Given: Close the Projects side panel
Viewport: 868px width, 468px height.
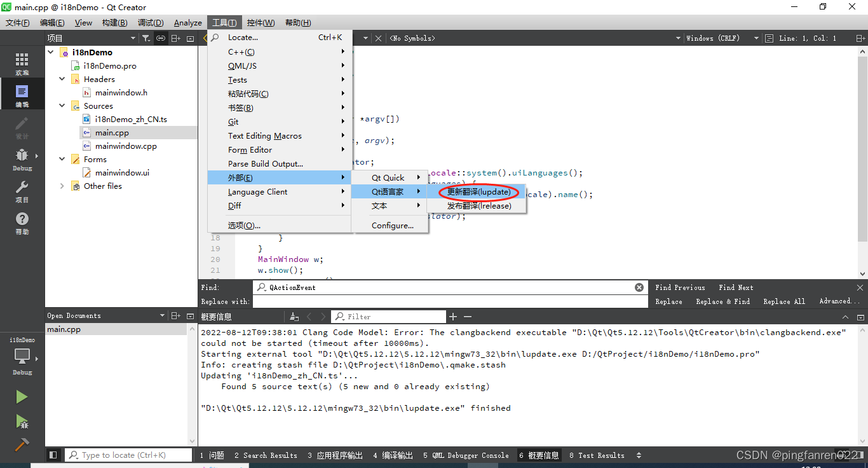Looking at the screenshot, I should [x=190, y=39].
